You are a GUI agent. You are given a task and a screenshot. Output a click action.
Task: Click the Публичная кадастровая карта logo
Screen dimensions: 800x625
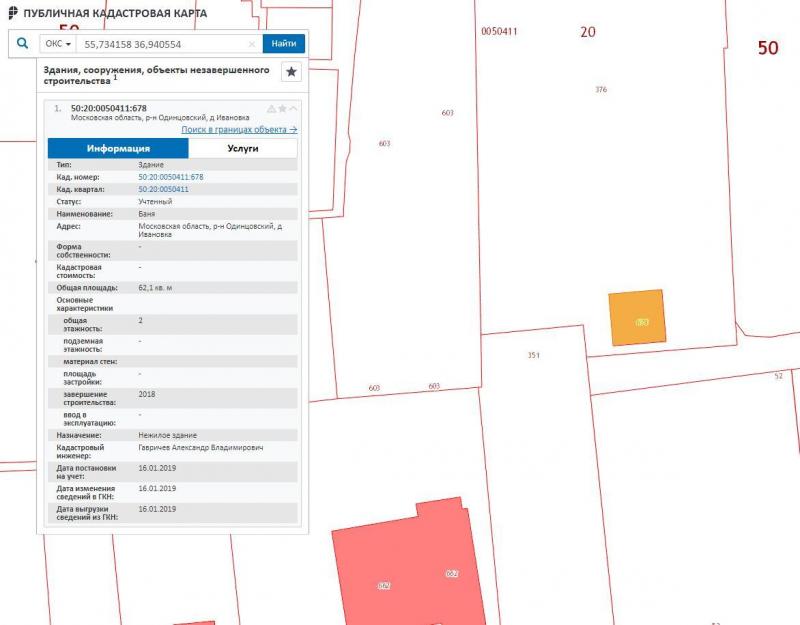[109, 13]
